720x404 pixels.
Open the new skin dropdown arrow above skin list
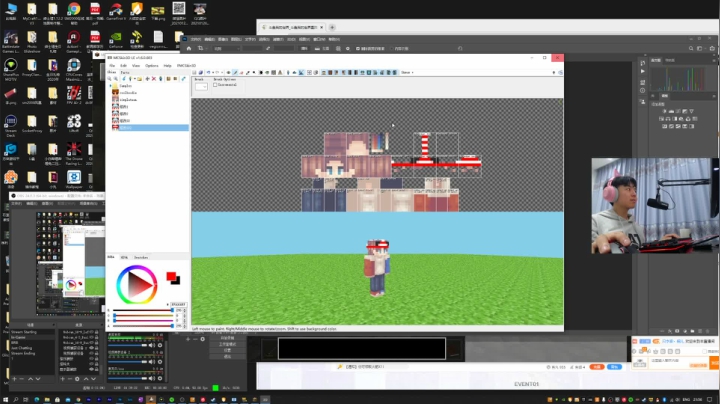click(135, 79)
